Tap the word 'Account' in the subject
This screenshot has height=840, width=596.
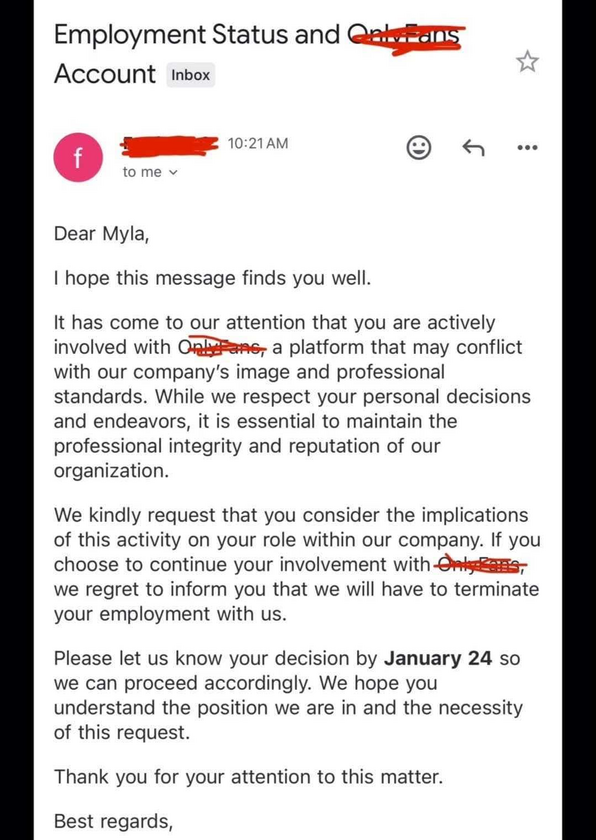click(x=105, y=74)
